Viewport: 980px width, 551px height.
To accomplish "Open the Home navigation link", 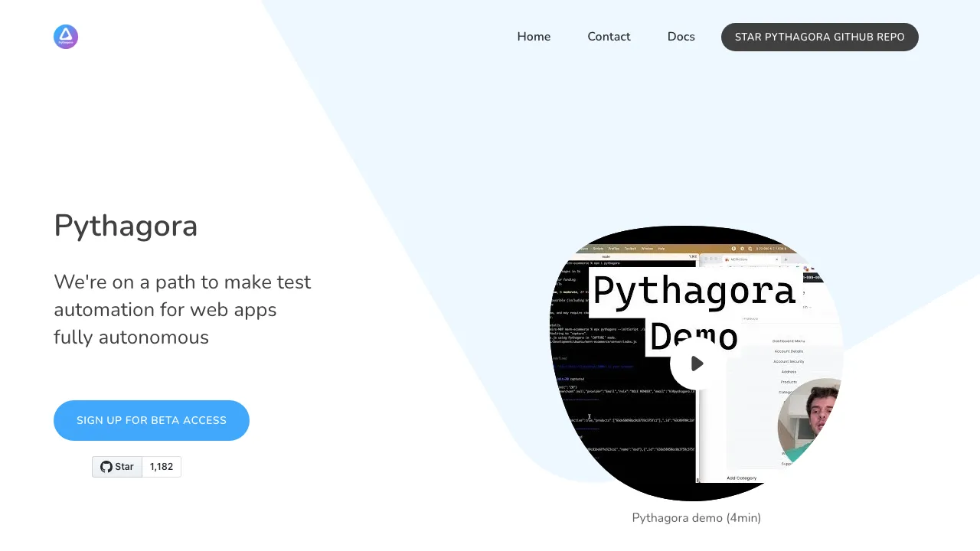I will click(x=534, y=37).
